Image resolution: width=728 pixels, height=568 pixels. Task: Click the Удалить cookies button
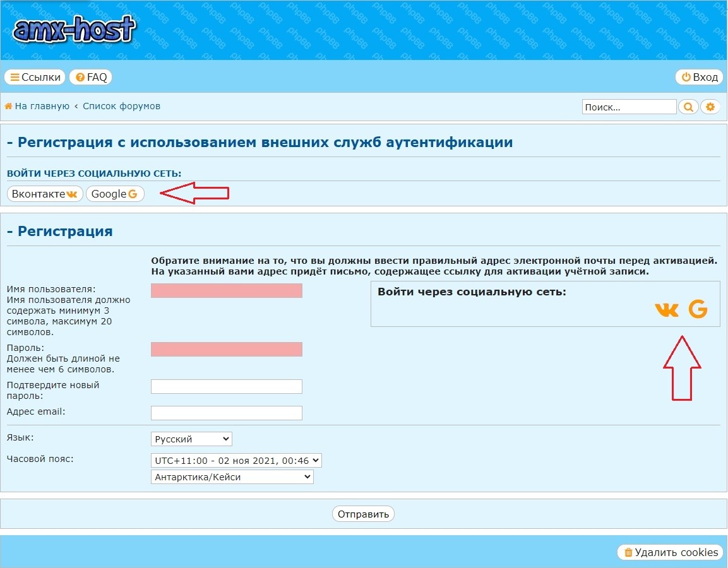[671, 552]
